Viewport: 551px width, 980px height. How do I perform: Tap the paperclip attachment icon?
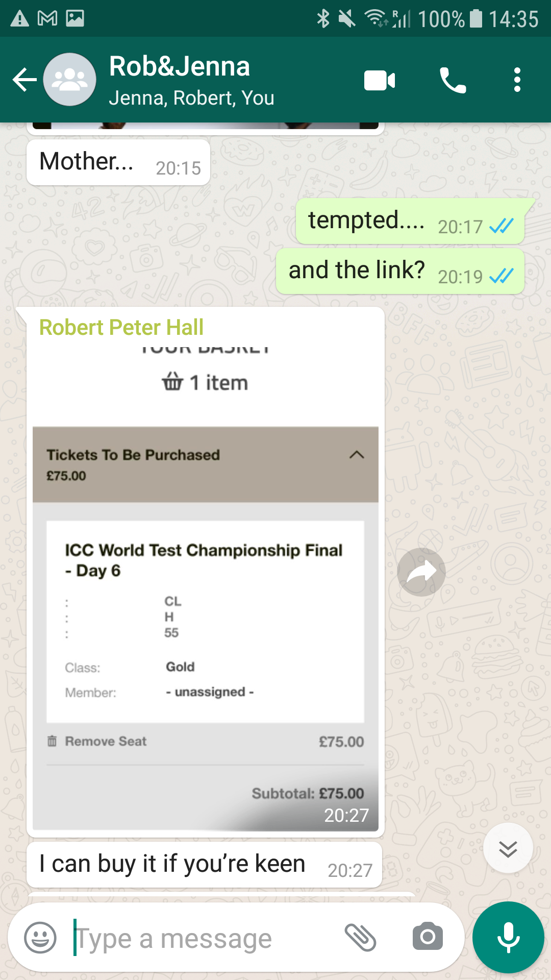(360, 937)
